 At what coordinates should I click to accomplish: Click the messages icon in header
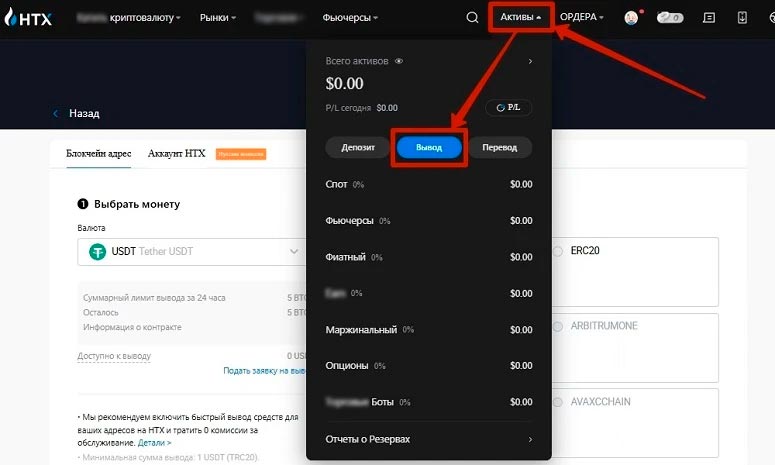click(709, 17)
